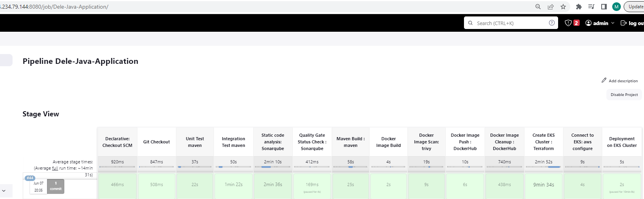The image size is (644, 199).
Task: Click the Pipeline Dele-Java-Application heading
Action: click(x=80, y=61)
